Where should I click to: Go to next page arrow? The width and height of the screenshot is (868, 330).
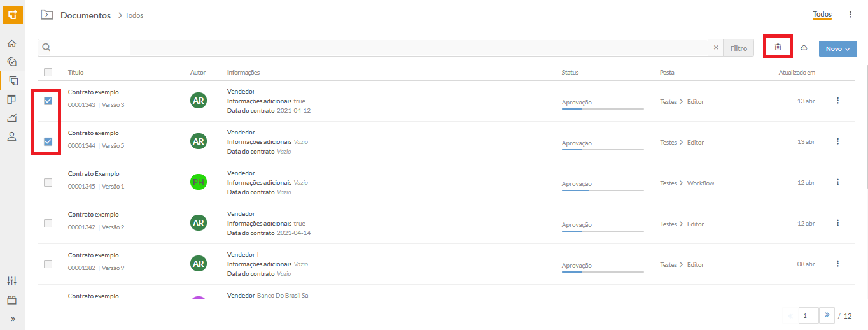click(x=826, y=315)
